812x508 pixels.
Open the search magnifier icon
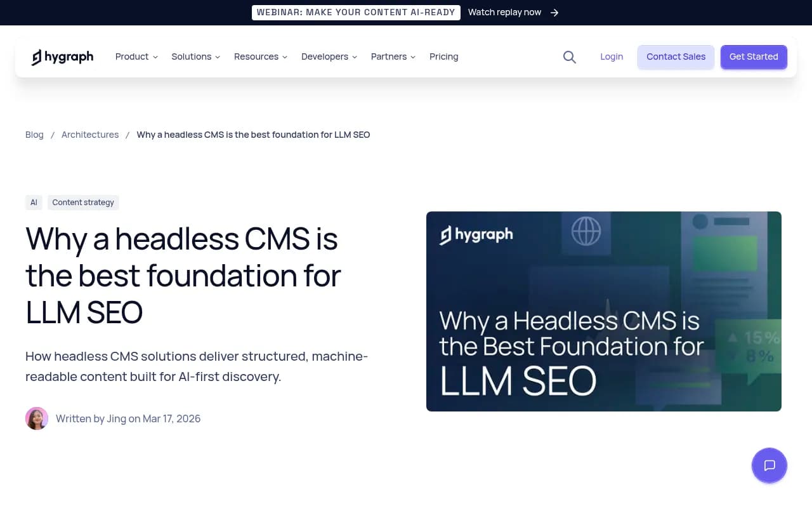coord(570,57)
